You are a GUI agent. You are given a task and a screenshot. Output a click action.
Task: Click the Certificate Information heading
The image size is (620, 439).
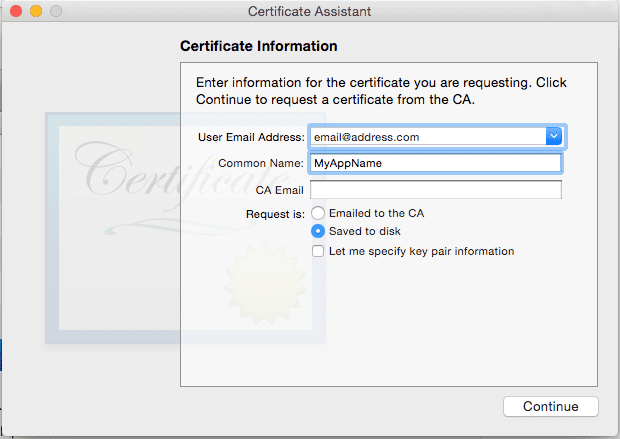(258, 46)
